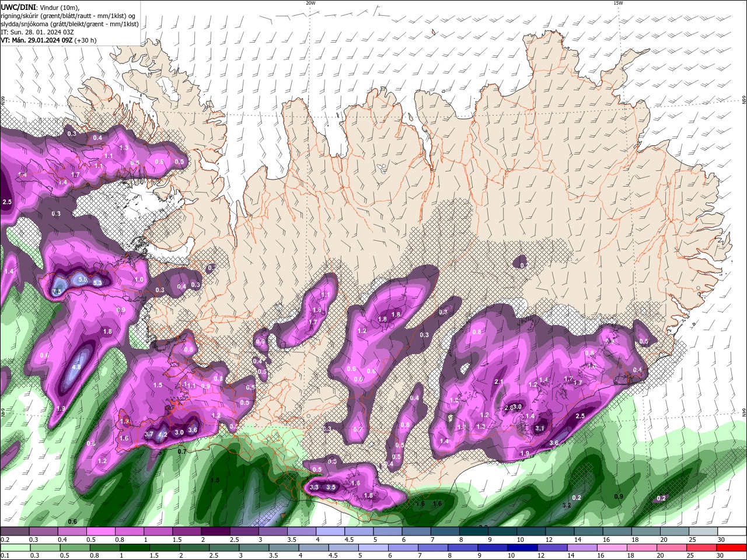The width and height of the screenshot is (747, 560).
Task: Click the '20W' longitude label at the top
Action: (310, 3)
